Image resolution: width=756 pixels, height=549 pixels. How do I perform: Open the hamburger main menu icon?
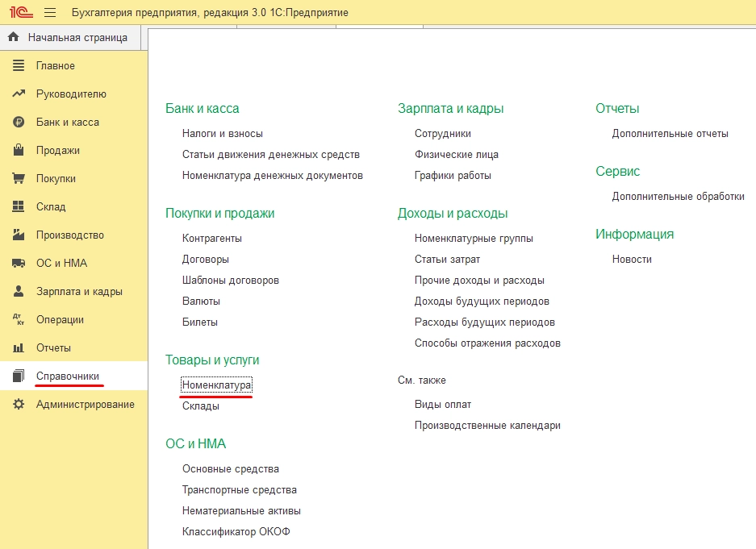50,13
